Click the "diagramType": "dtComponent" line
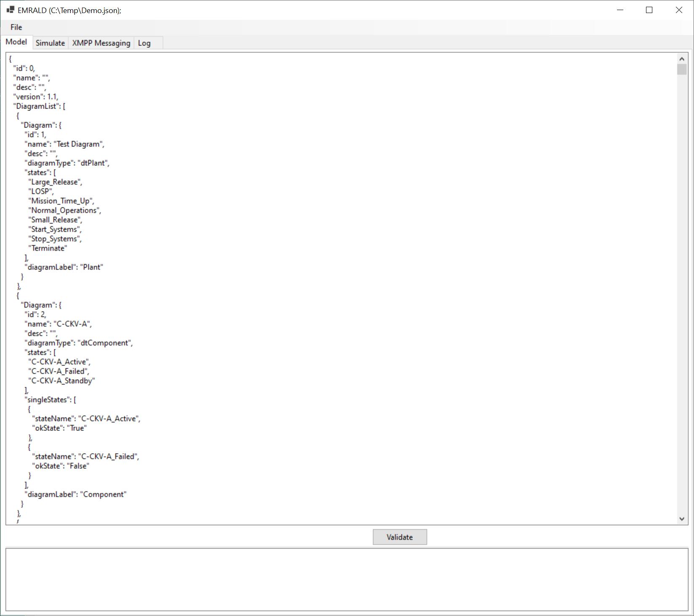 coord(78,343)
